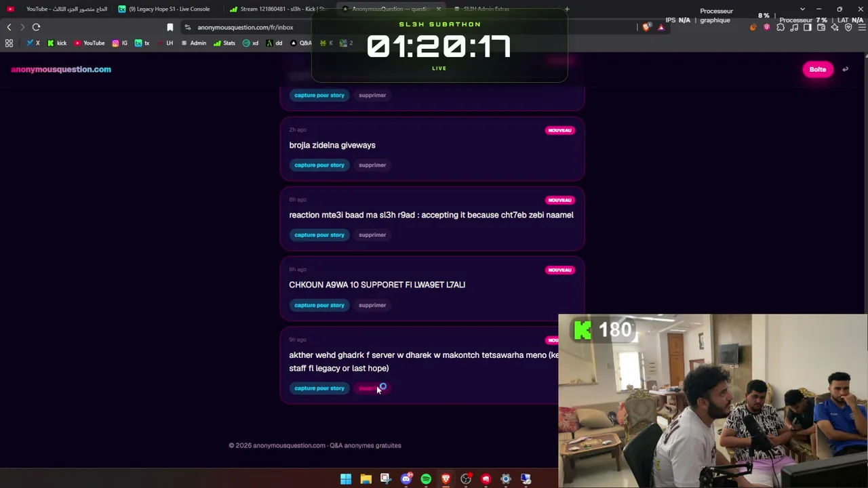Delete the 'akther wehd ghadrk' question

pyautogui.click(x=372, y=388)
